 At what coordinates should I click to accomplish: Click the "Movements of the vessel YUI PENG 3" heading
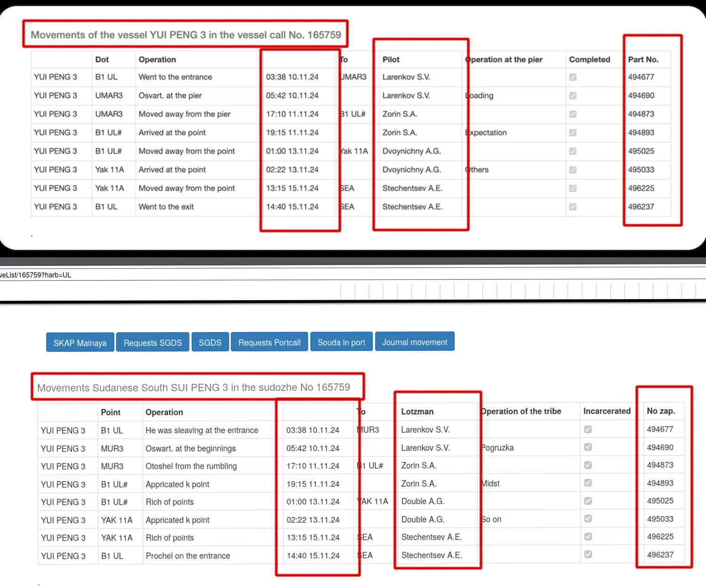click(186, 35)
